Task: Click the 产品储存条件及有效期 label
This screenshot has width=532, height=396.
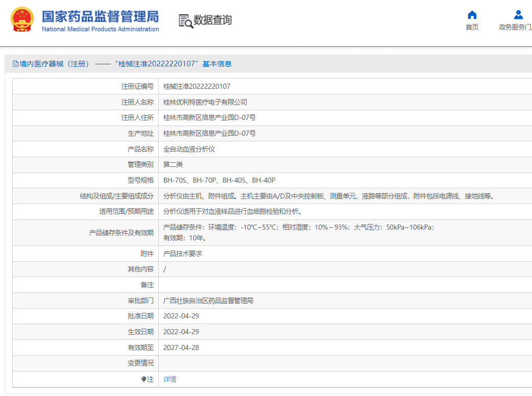Action: click(x=121, y=233)
